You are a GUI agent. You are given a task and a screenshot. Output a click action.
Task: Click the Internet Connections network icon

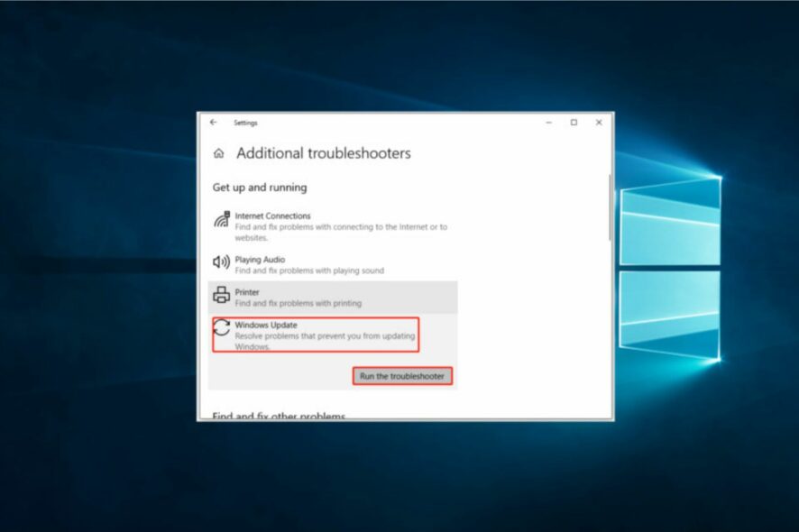point(222,219)
